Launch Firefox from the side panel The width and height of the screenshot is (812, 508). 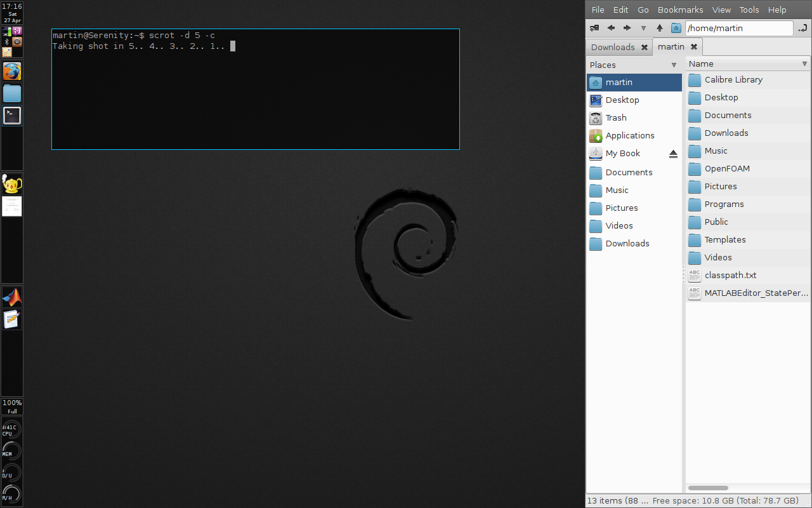(x=12, y=71)
